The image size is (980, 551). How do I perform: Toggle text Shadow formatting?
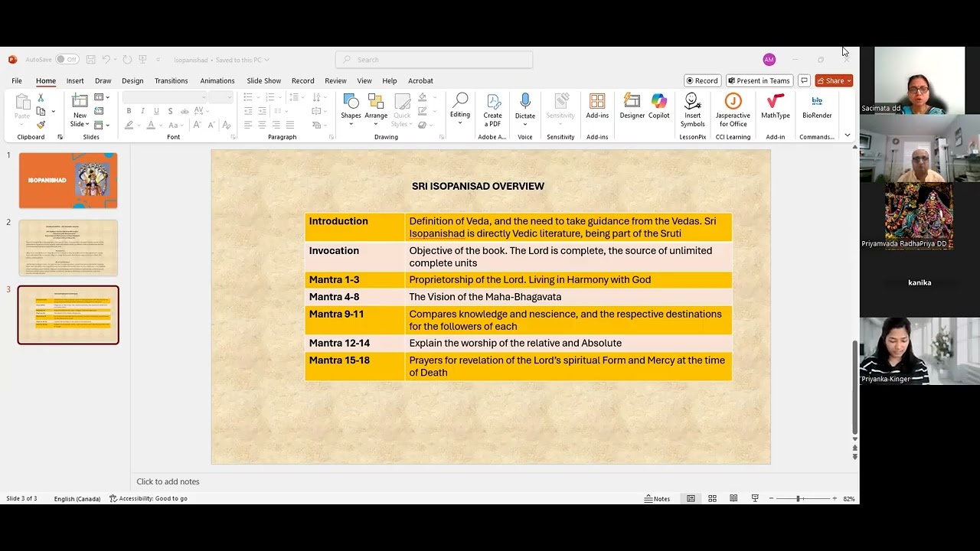coord(170,112)
